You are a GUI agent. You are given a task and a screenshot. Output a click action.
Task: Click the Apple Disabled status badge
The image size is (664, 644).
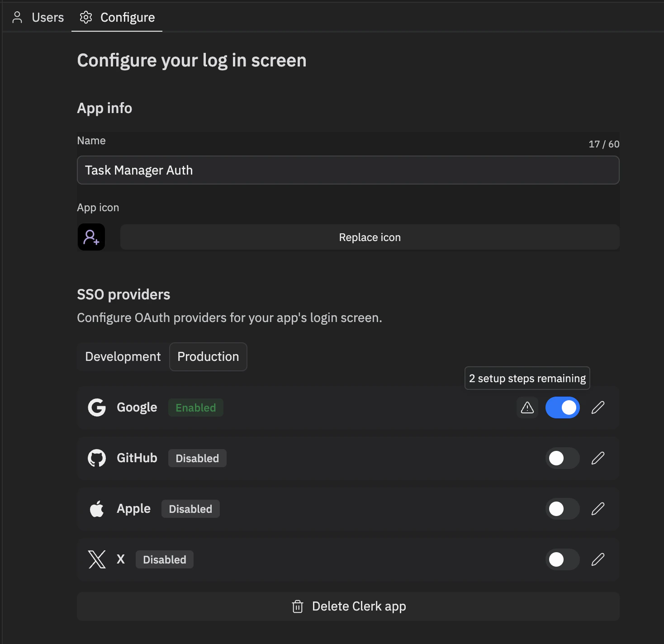pos(190,509)
